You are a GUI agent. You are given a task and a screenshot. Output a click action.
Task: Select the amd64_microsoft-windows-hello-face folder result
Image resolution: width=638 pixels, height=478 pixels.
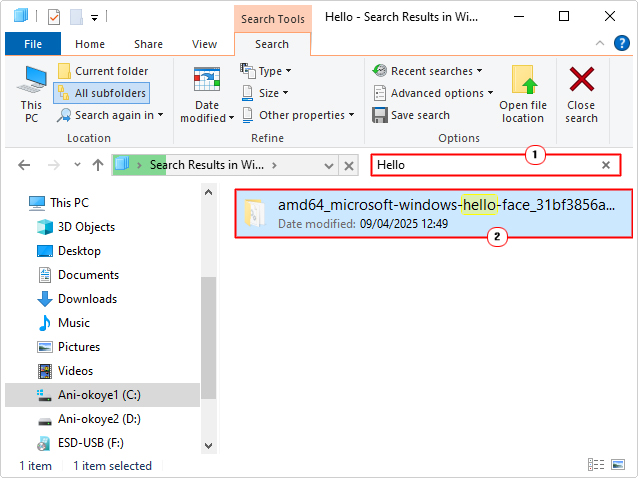(x=434, y=214)
